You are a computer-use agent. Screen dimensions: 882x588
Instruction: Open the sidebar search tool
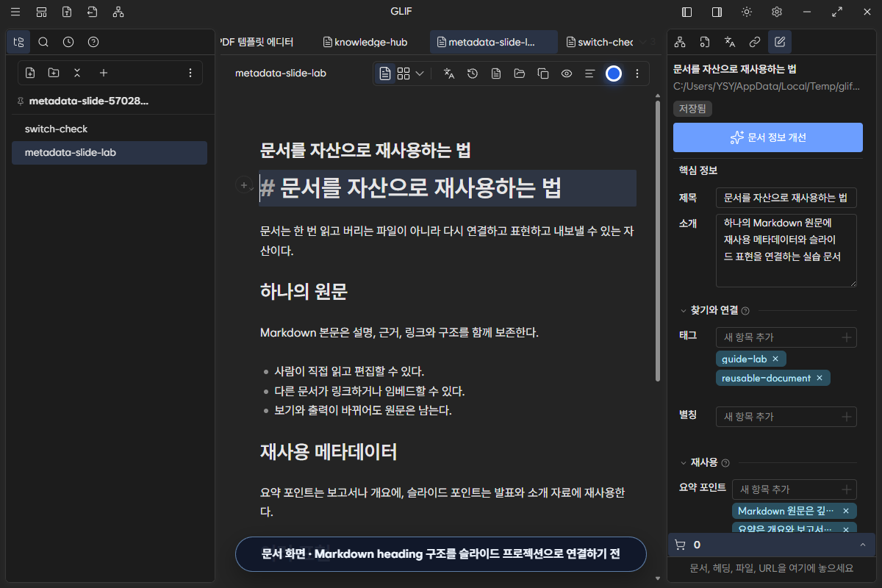[43, 42]
